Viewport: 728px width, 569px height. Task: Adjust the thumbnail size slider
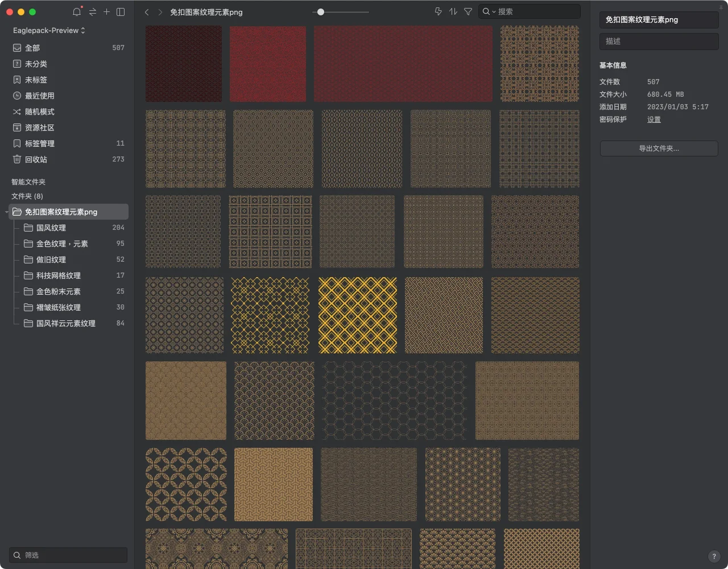(321, 12)
